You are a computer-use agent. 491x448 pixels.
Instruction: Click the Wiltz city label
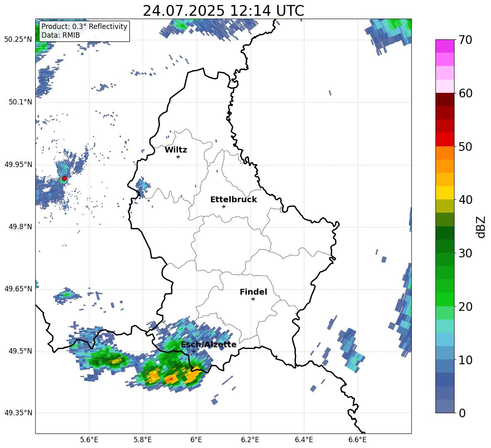click(176, 150)
